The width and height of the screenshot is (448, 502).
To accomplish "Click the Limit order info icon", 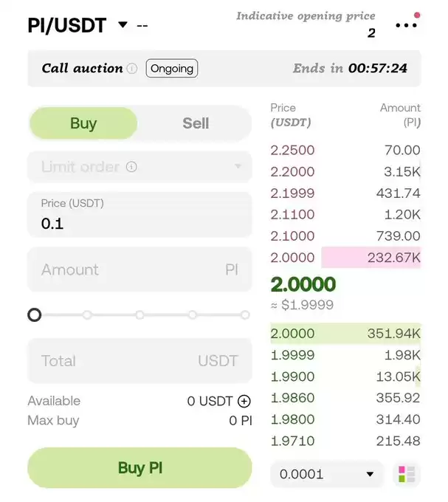I will pyautogui.click(x=131, y=167).
